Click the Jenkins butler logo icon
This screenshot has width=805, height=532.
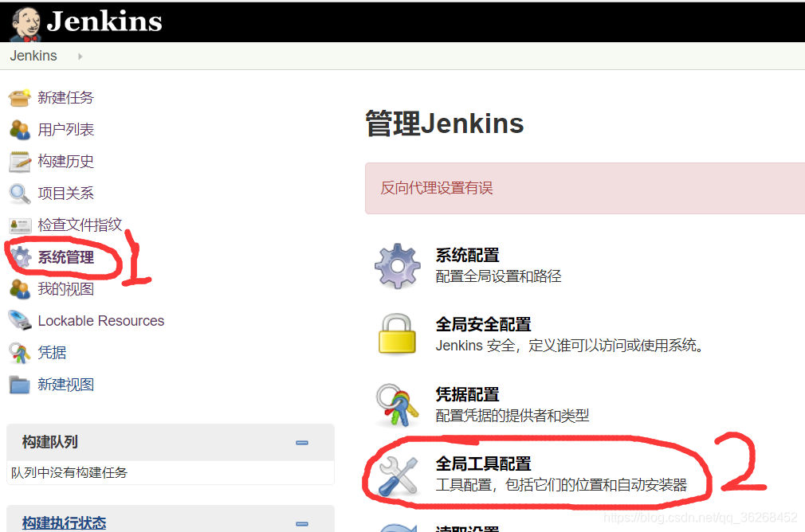26,24
